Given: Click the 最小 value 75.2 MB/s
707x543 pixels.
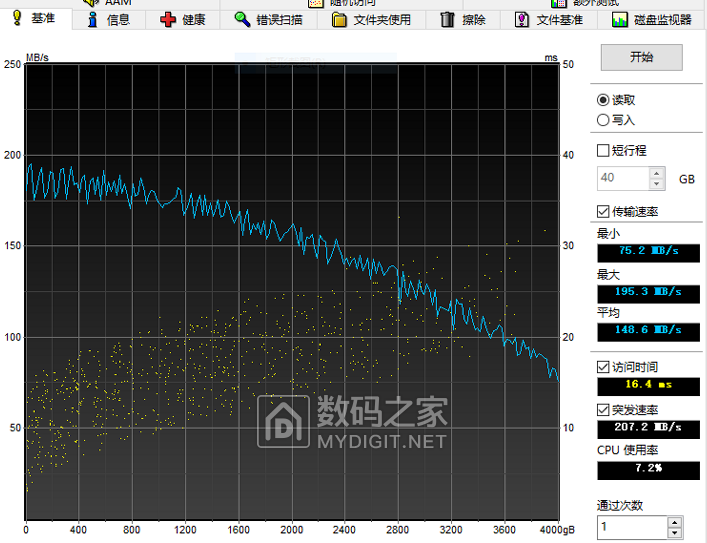Looking at the screenshot, I should [648, 253].
